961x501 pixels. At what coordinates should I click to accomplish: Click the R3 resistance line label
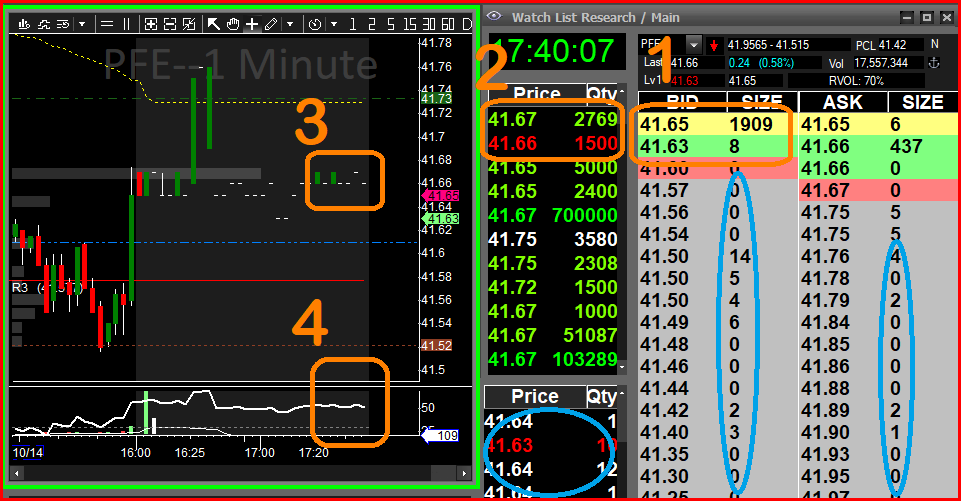(20, 288)
